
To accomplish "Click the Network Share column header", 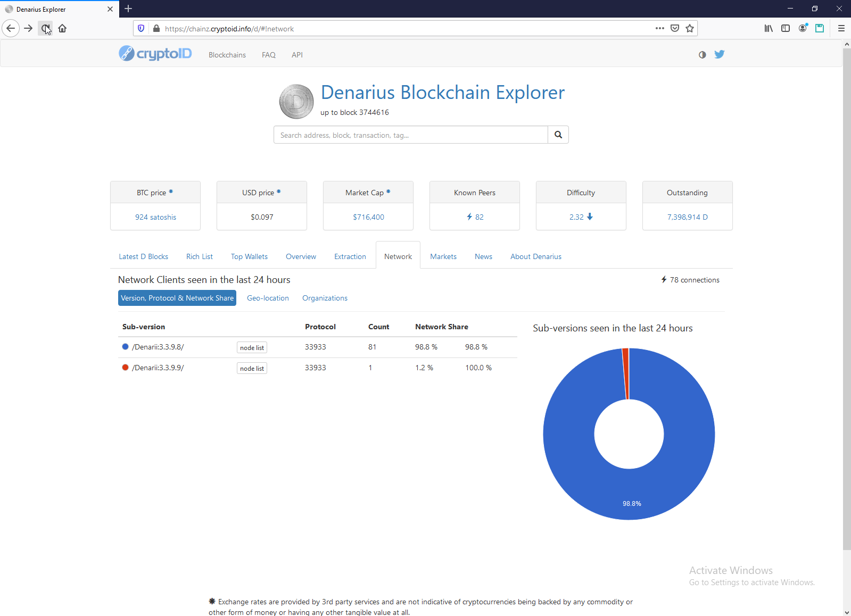I will pos(442,327).
